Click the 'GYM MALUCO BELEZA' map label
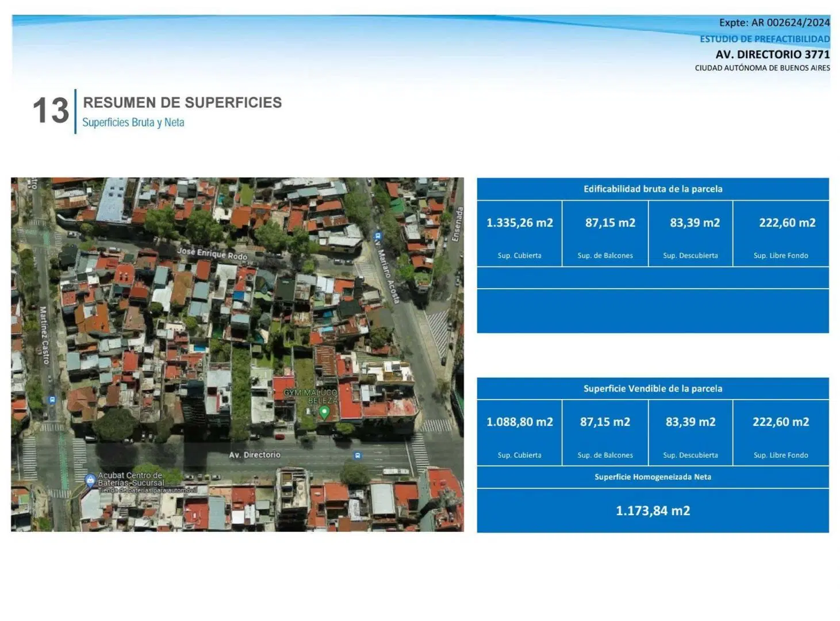 tap(310, 396)
